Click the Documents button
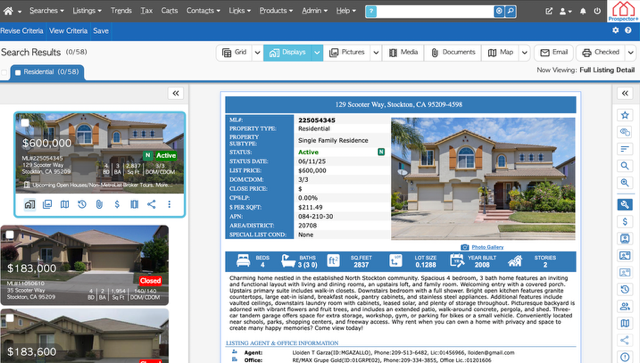This screenshot has width=640, height=363. click(453, 53)
